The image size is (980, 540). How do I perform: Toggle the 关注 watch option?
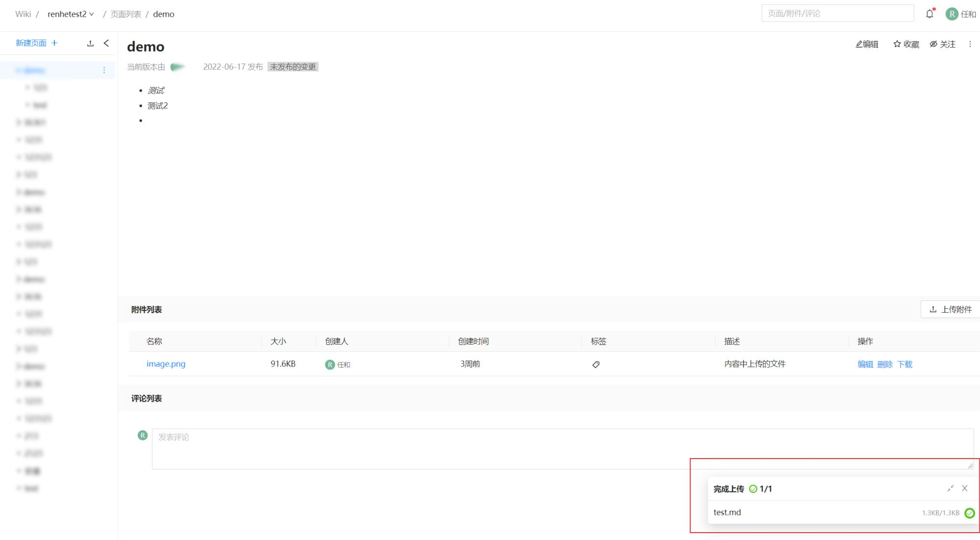point(942,44)
